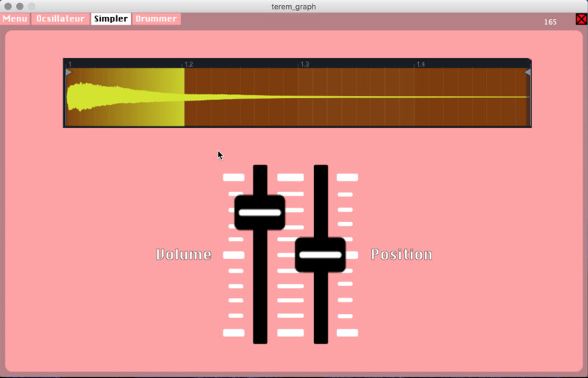Select the Simpler tab
The height and width of the screenshot is (378, 588).
coord(111,19)
